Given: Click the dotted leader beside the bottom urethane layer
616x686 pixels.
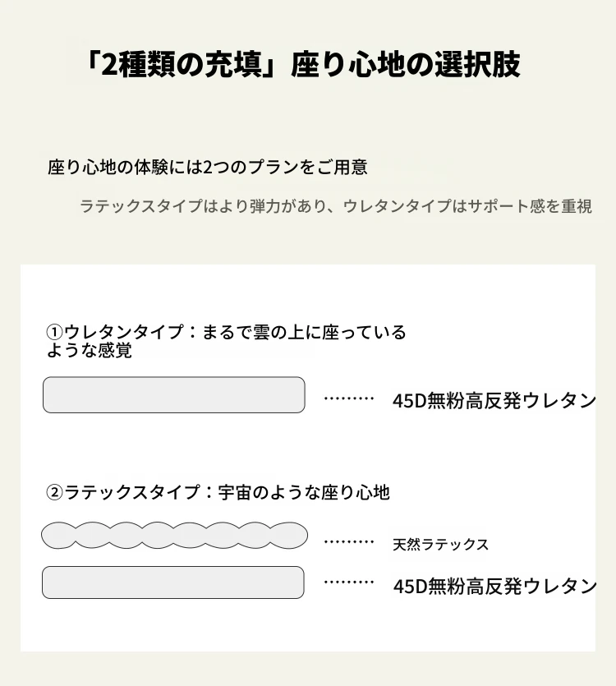Looking at the screenshot, I should click(349, 583).
